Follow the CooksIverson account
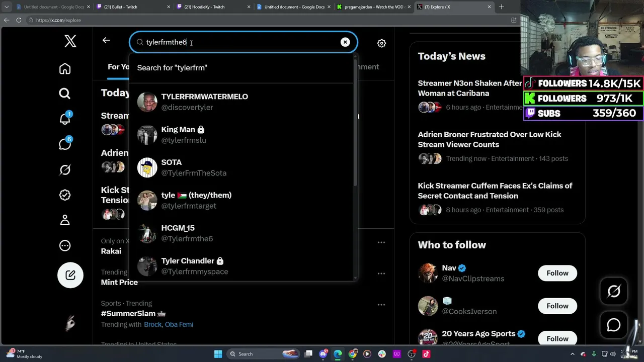Screen dimensions: 644x362 coord(557,306)
